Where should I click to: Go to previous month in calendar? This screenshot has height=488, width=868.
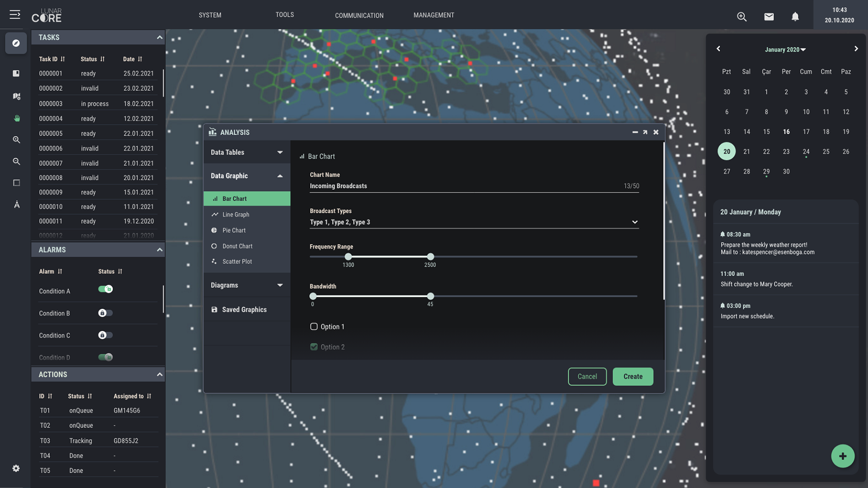[718, 49]
